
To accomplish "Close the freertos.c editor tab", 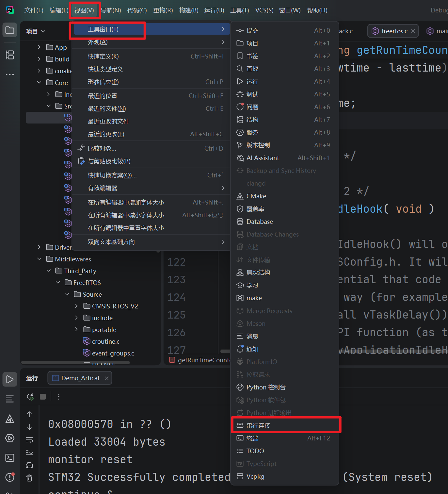I will click(x=413, y=31).
